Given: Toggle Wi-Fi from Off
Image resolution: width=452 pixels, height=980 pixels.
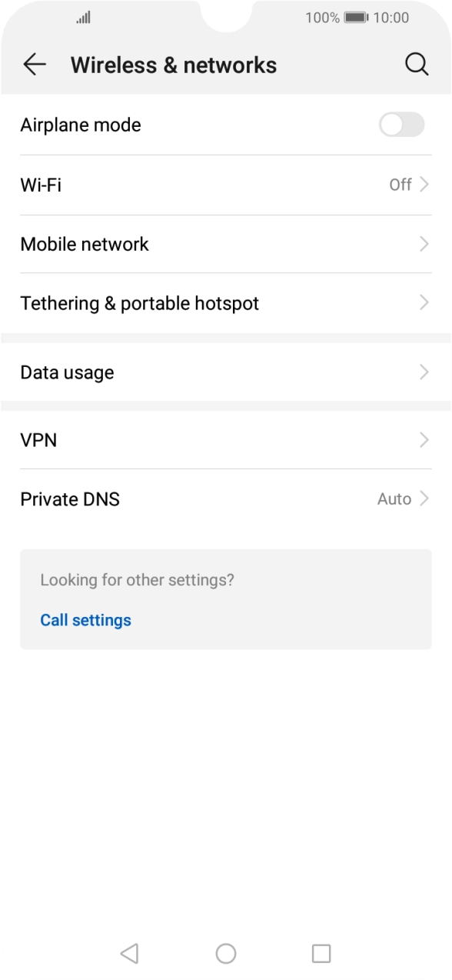Looking at the screenshot, I should coord(226,185).
